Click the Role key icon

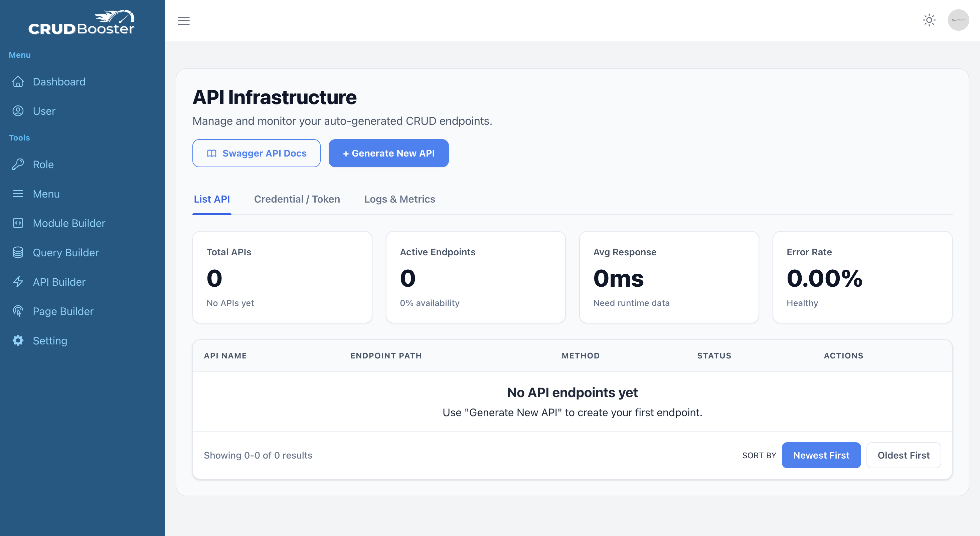click(18, 164)
